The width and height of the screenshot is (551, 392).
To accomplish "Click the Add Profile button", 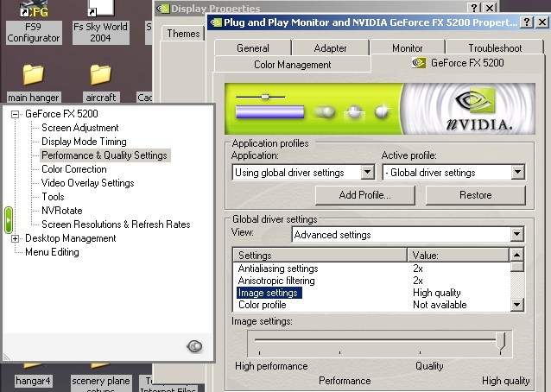I will (x=364, y=195).
